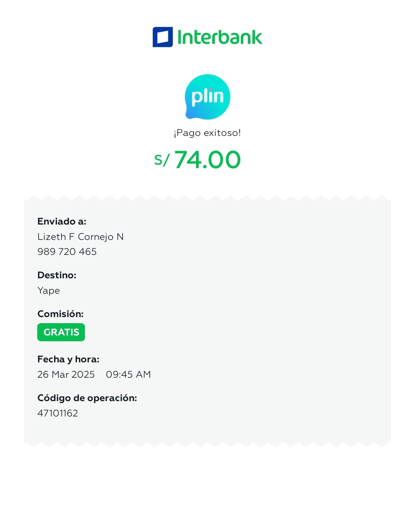Viewport: 415px width, 532px height.
Task: Click the time 09:45 AM
Action: tap(128, 375)
